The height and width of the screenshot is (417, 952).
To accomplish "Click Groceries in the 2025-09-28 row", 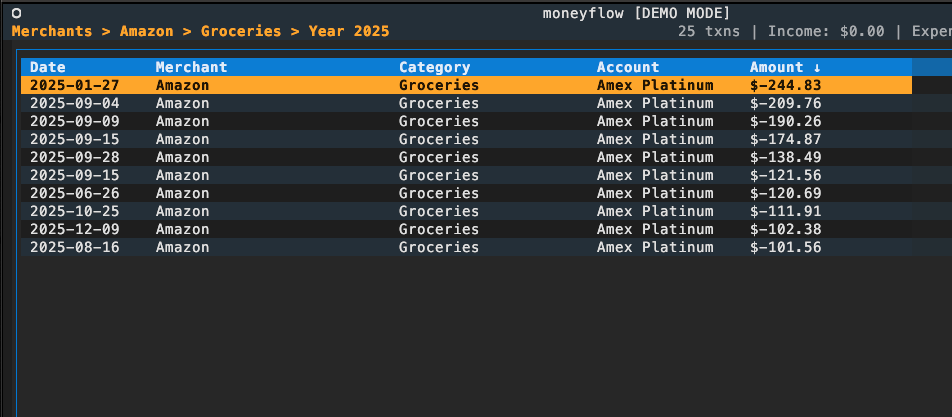I will point(439,157).
